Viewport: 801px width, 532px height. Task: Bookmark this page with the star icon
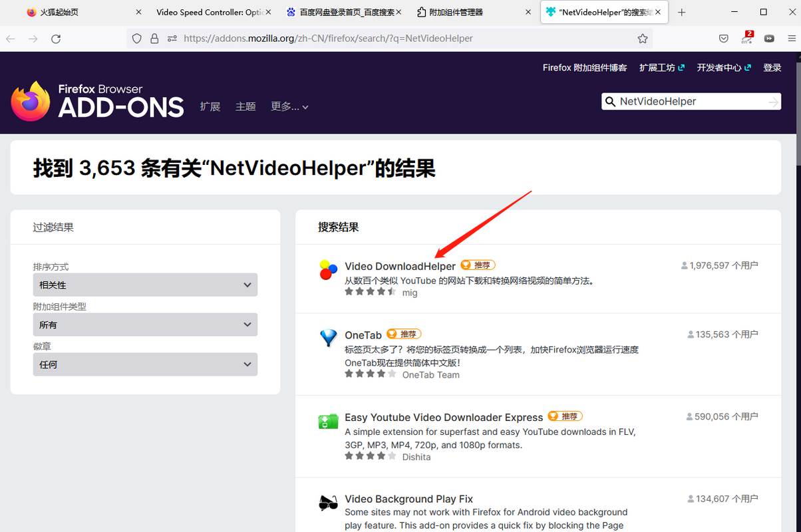643,39
